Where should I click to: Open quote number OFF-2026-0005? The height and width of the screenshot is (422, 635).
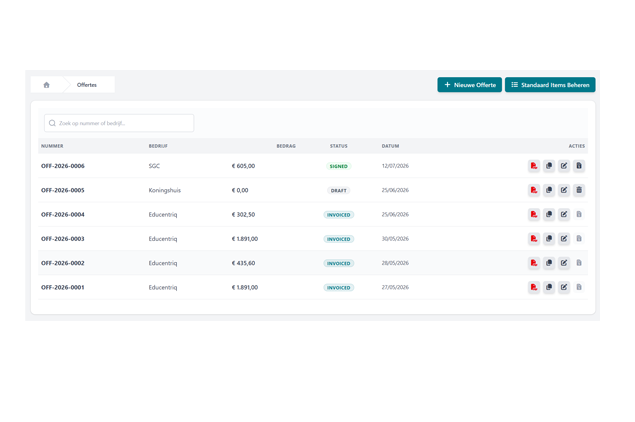pos(63,190)
